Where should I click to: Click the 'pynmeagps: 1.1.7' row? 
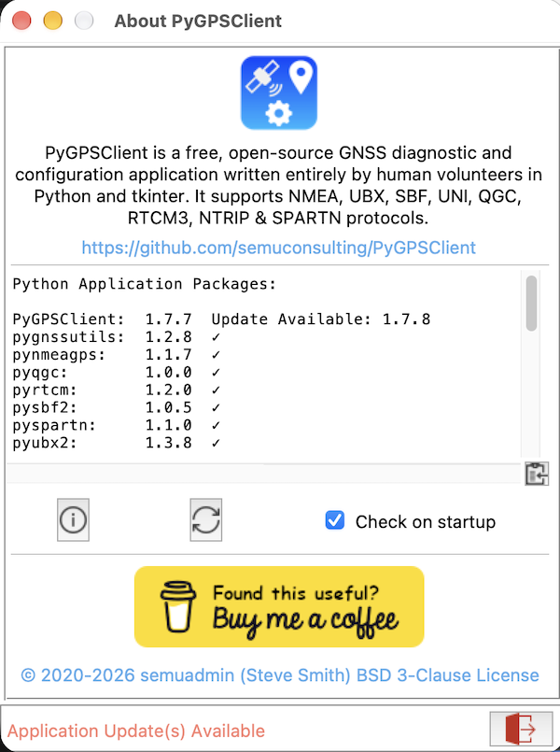click(117, 355)
